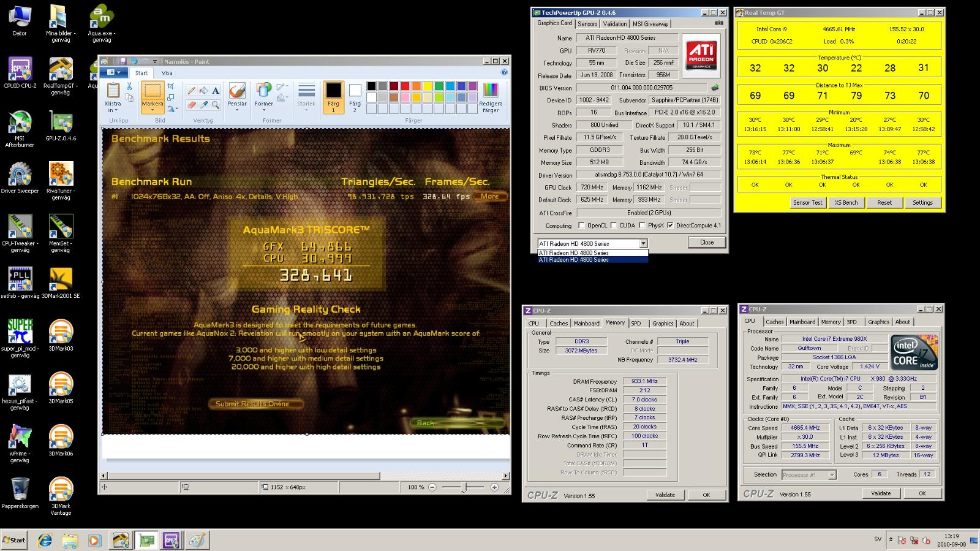
Task: Click the Start button on the taskbar
Action: click(x=14, y=540)
